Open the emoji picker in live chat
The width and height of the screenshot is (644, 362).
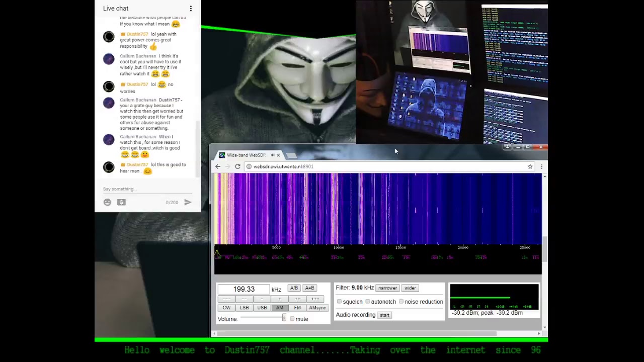coord(107,202)
